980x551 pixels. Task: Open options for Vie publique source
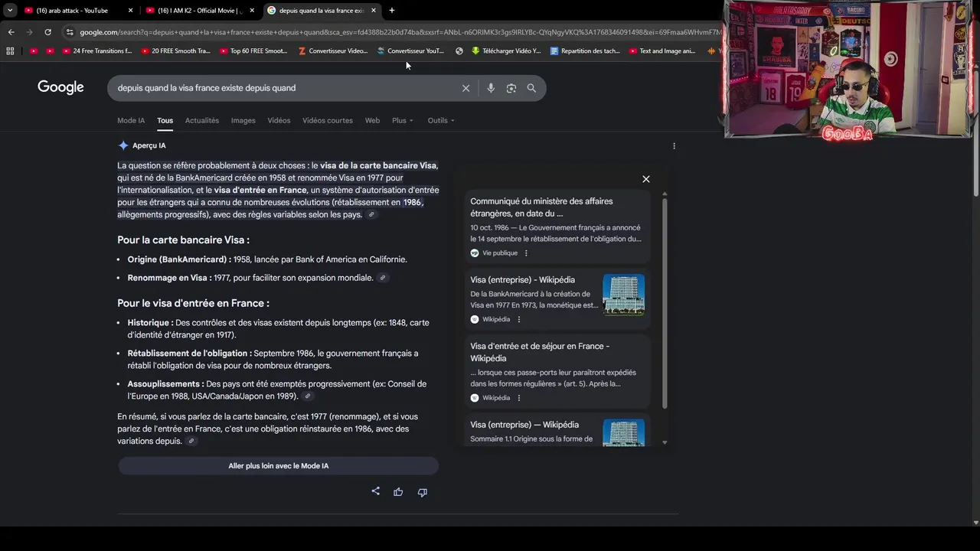(526, 253)
